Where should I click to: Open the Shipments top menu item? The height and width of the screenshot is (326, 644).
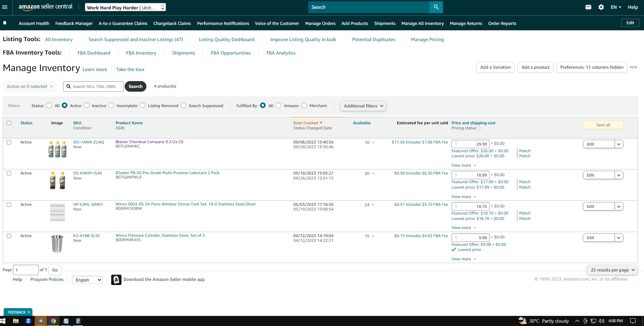point(385,23)
